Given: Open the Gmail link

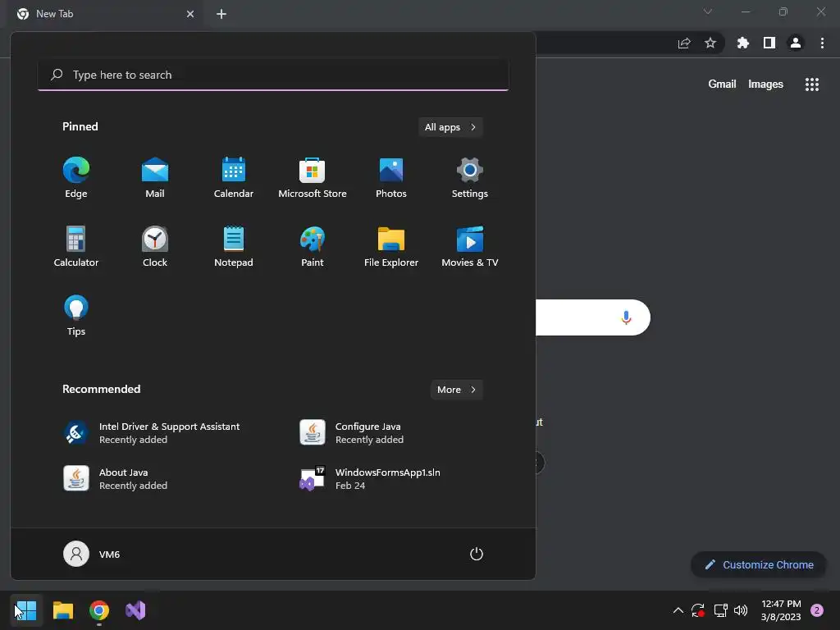Looking at the screenshot, I should 722,84.
